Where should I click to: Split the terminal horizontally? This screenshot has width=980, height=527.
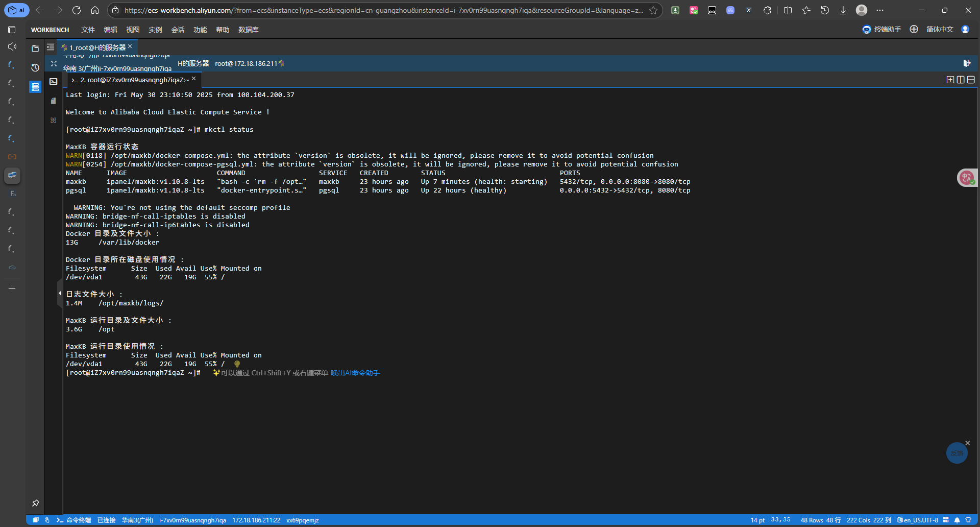[971, 80]
